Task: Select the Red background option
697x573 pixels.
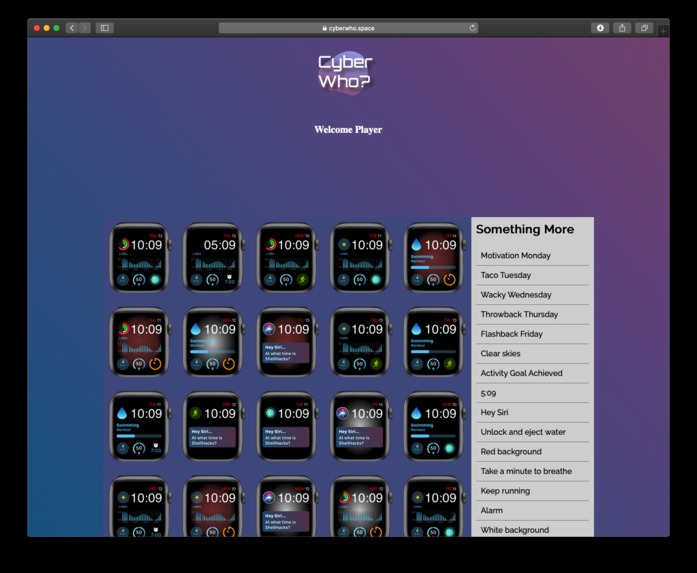Action: (x=532, y=452)
